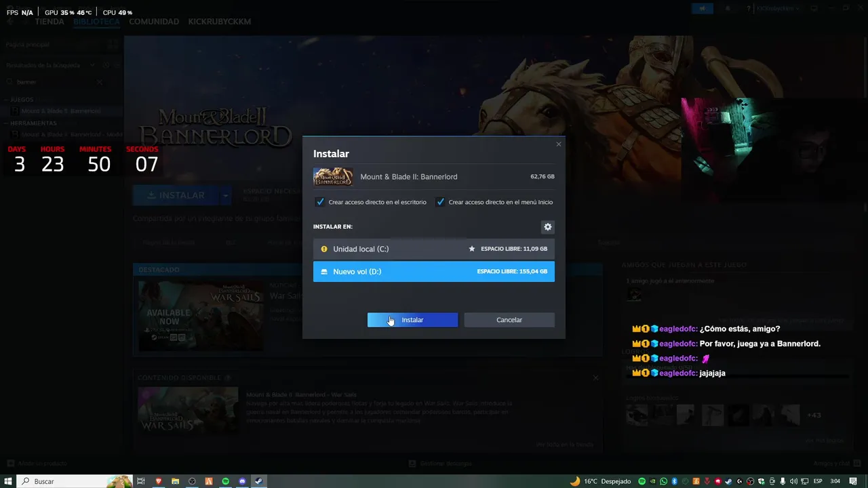Switch ESP keyboard language indicator
Image resolution: width=868 pixels, height=488 pixels.
(818, 481)
